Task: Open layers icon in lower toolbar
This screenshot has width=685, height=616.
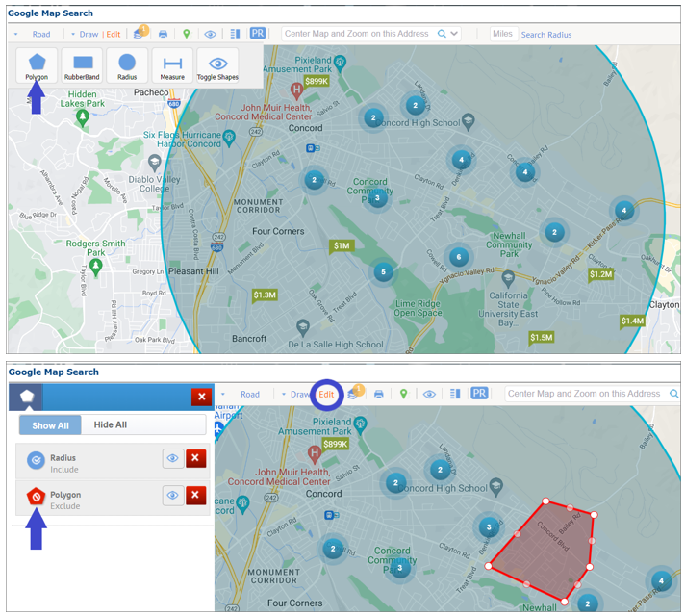Action: click(x=353, y=394)
